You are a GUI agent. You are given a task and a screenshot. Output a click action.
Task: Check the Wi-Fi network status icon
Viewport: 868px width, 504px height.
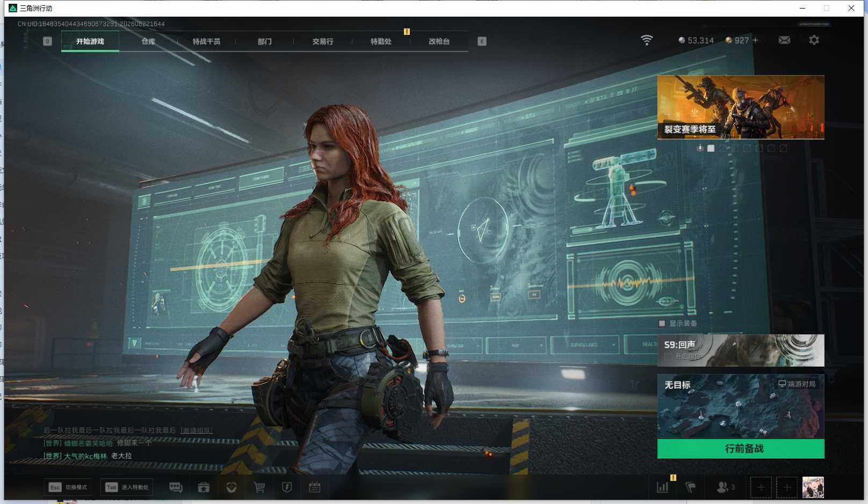pyautogui.click(x=647, y=40)
